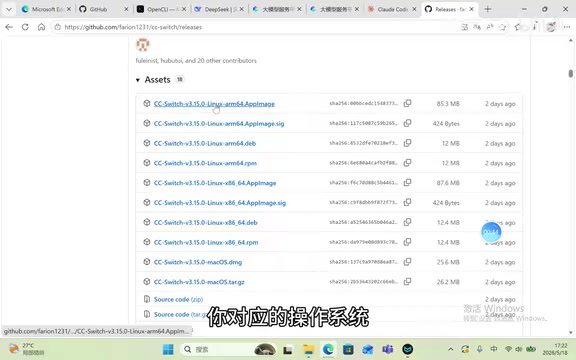The image size is (576, 360).
Task: Download CC-Switch-v3.15.0-Linux-x86_64.AppImage
Action: (215, 183)
